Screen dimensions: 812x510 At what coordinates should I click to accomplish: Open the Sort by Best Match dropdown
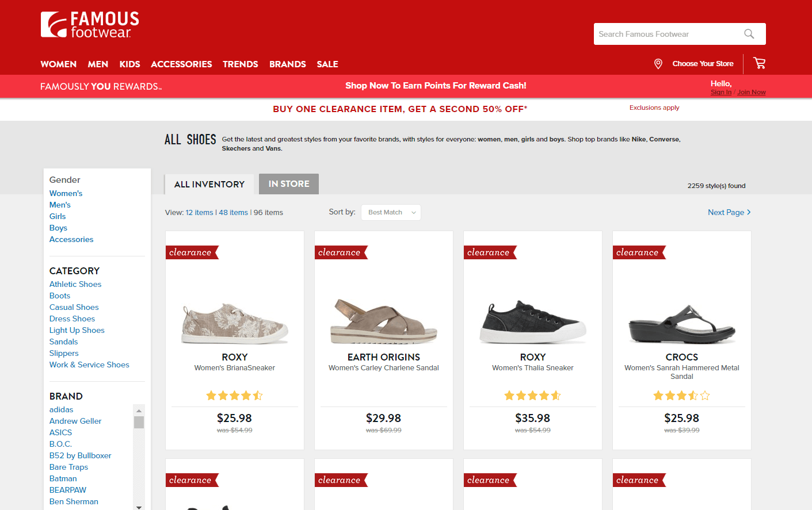click(391, 212)
